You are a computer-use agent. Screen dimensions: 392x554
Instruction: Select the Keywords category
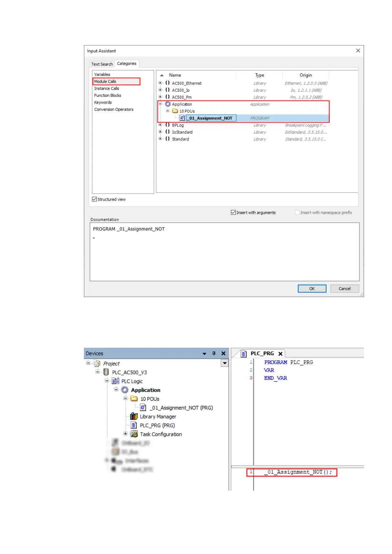[x=103, y=102]
